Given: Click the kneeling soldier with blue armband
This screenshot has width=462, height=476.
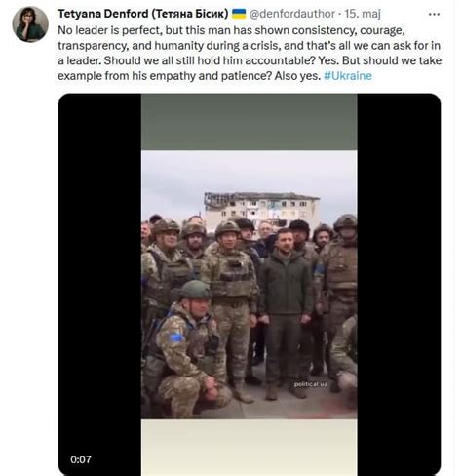Looking at the screenshot, I should pos(187,349).
